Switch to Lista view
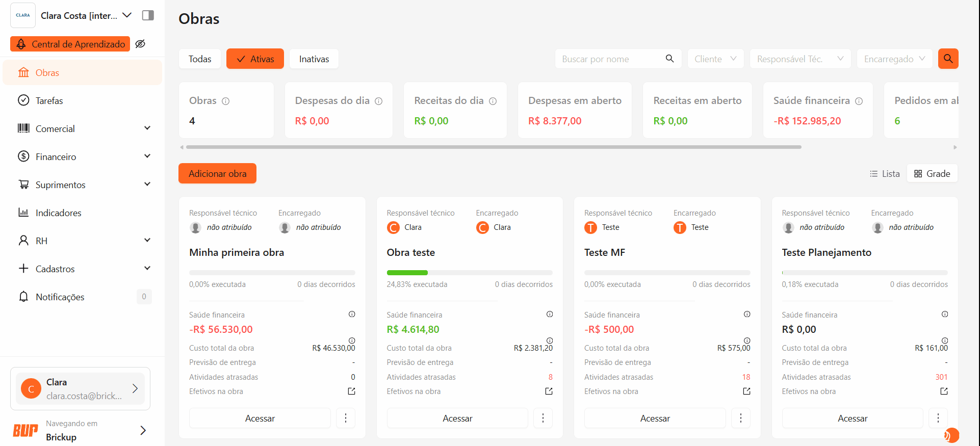 885,173
